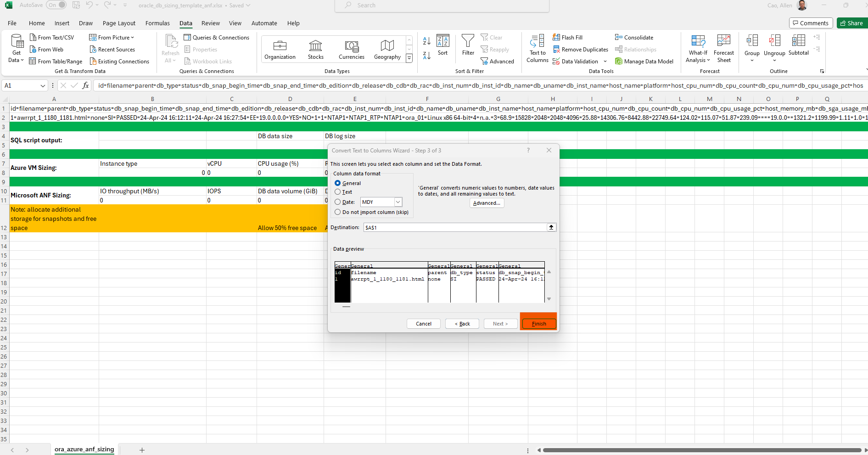Image resolution: width=868 pixels, height=455 pixels.
Task: Select the Stocks data type icon
Action: click(315, 46)
